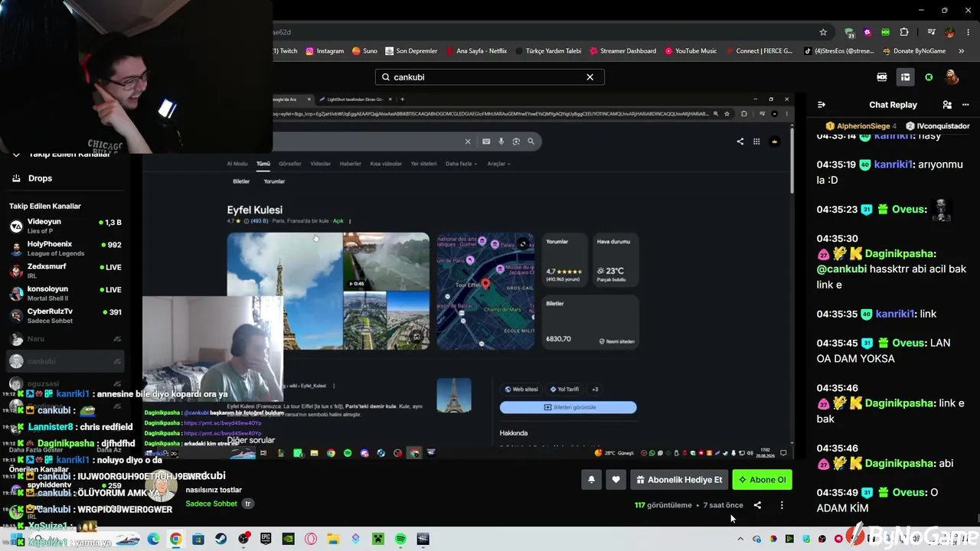Open Microsoft Store from the taskbar
This screenshot has width=980, height=551.
click(x=198, y=540)
